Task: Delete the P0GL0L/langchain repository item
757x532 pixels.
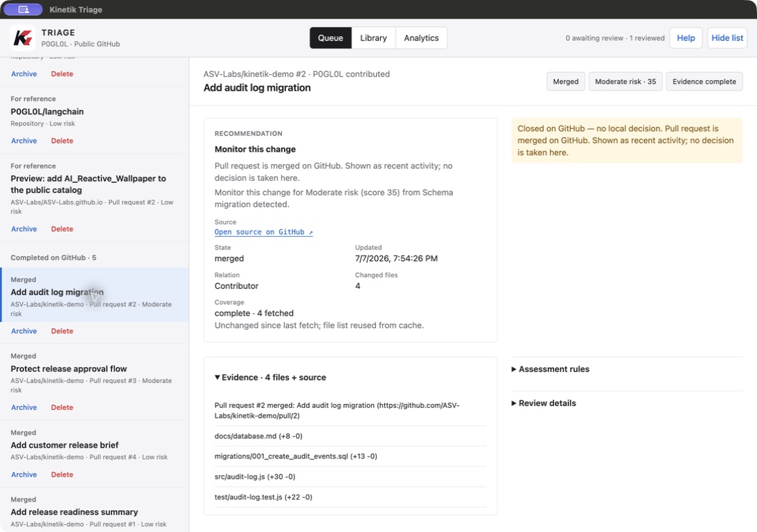Action: pos(62,141)
